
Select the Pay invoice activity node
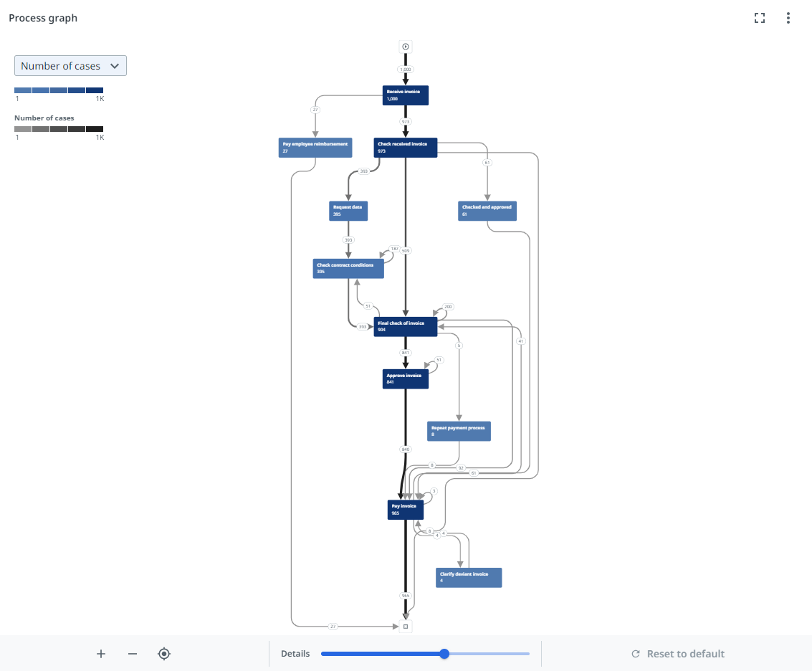(x=405, y=508)
